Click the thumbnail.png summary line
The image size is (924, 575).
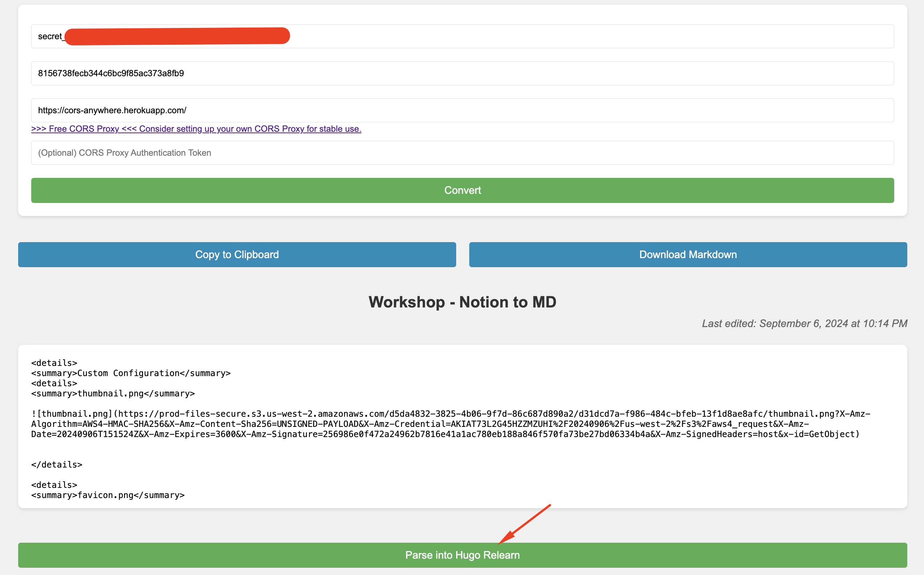113,393
